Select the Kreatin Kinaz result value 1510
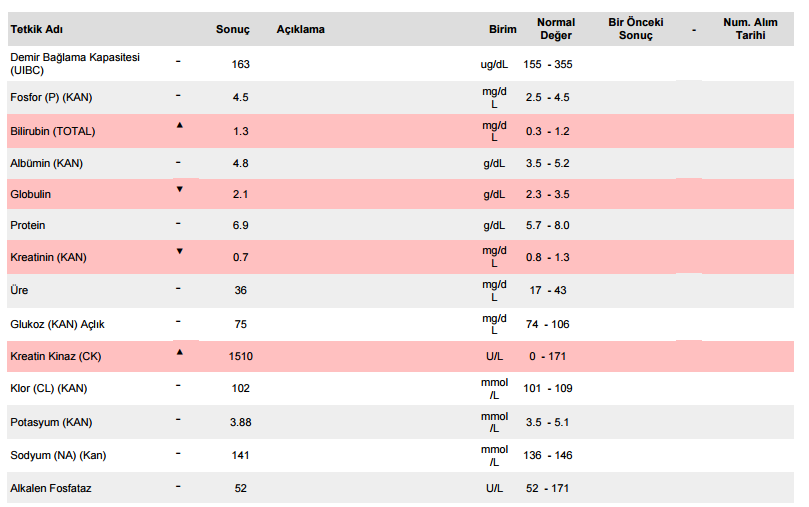This screenshot has width=809, height=507. pos(240,356)
